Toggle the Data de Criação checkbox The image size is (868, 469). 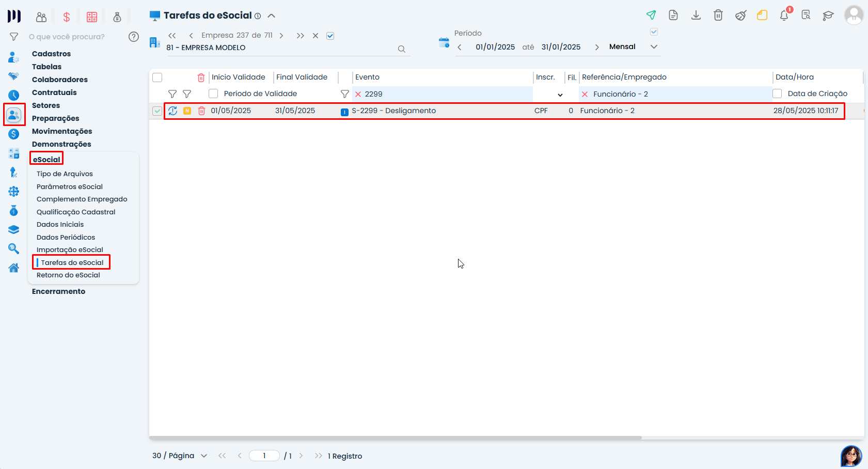pos(777,93)
